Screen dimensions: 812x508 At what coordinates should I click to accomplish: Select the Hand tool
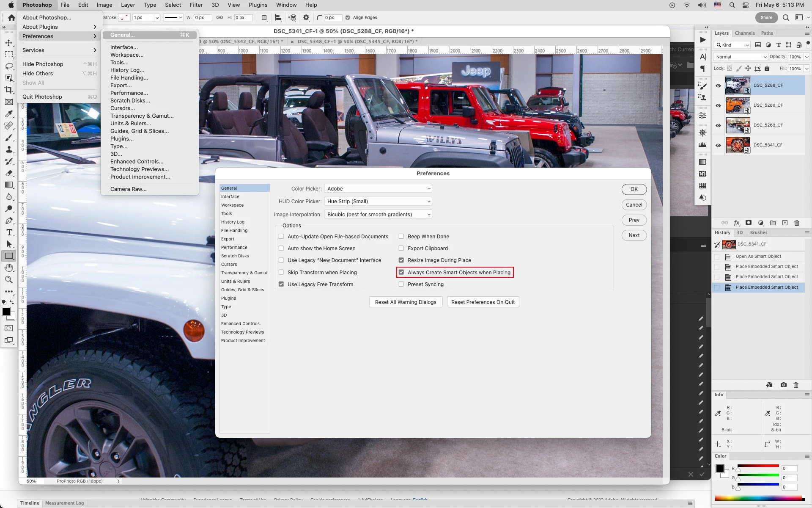coord(9,268)
